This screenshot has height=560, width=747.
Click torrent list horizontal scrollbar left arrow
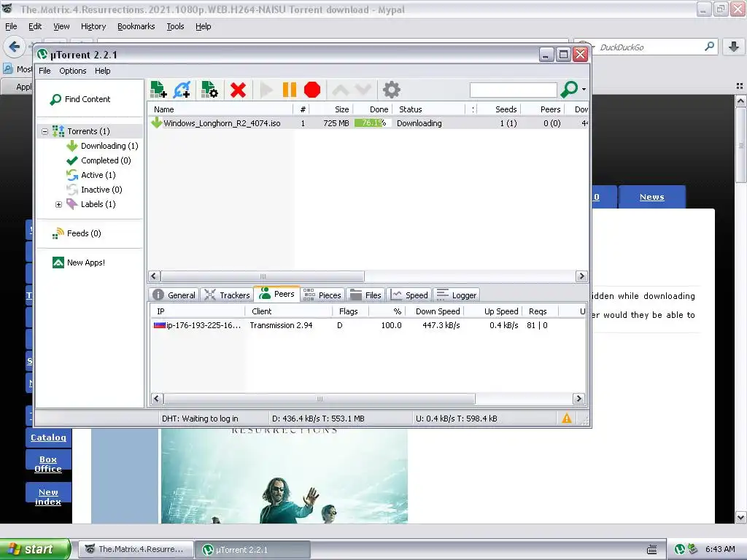tap(155, 276)
